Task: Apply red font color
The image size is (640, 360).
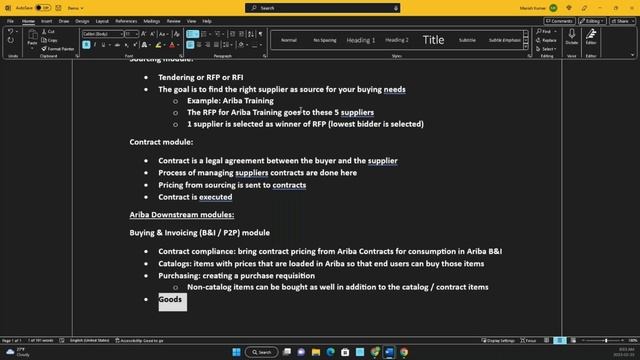Action: click(x=172, y=45)
